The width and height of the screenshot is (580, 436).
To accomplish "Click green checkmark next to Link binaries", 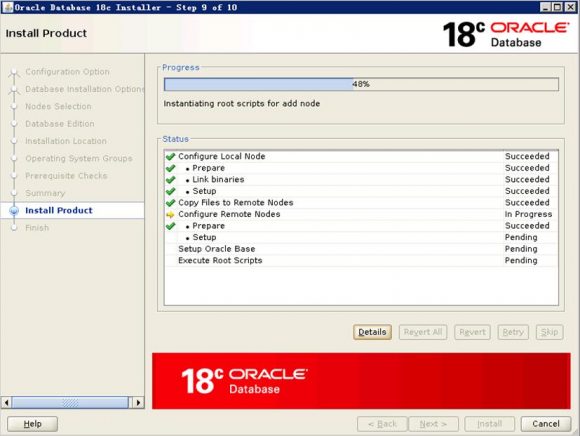I will coord(170,180).
